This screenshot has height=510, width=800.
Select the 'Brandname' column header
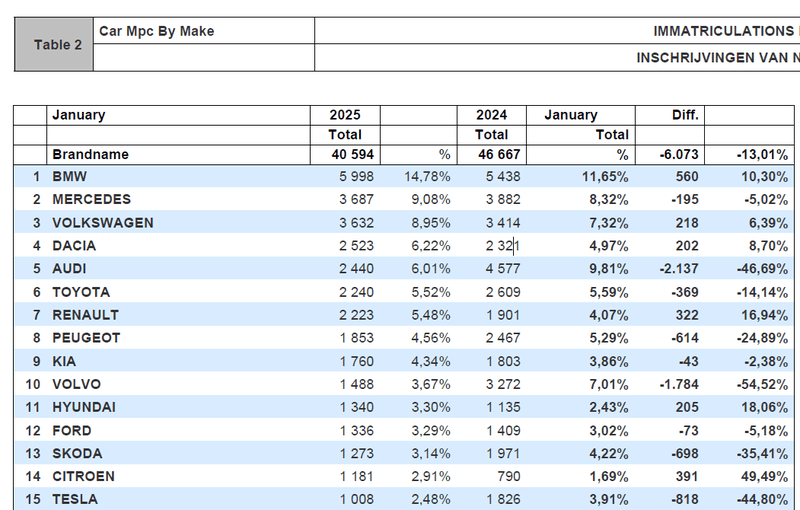tap(178, 155)
